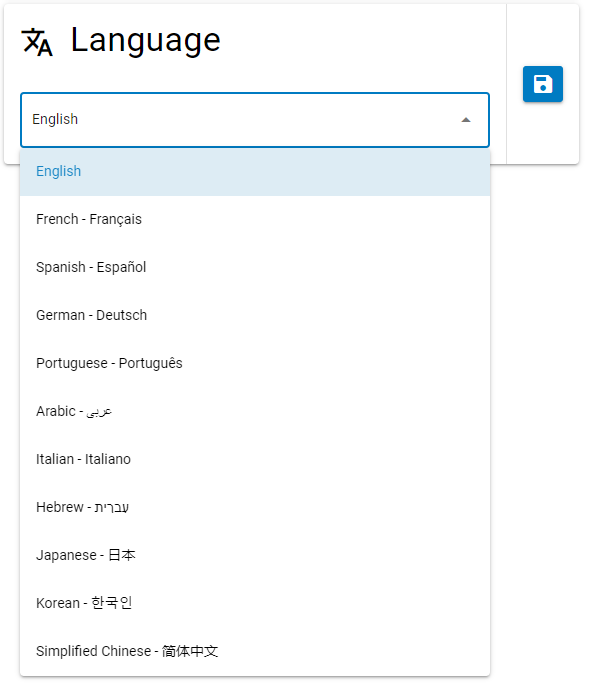
Task: Click the Italiano text in Italian option
Action: [108, 459]
